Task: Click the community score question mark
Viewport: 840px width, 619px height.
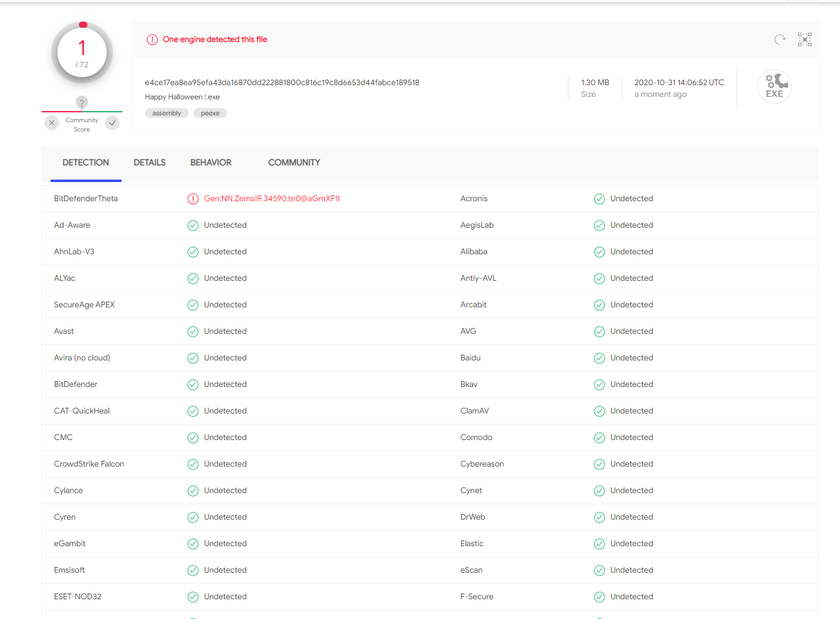Action: [82, 102]
